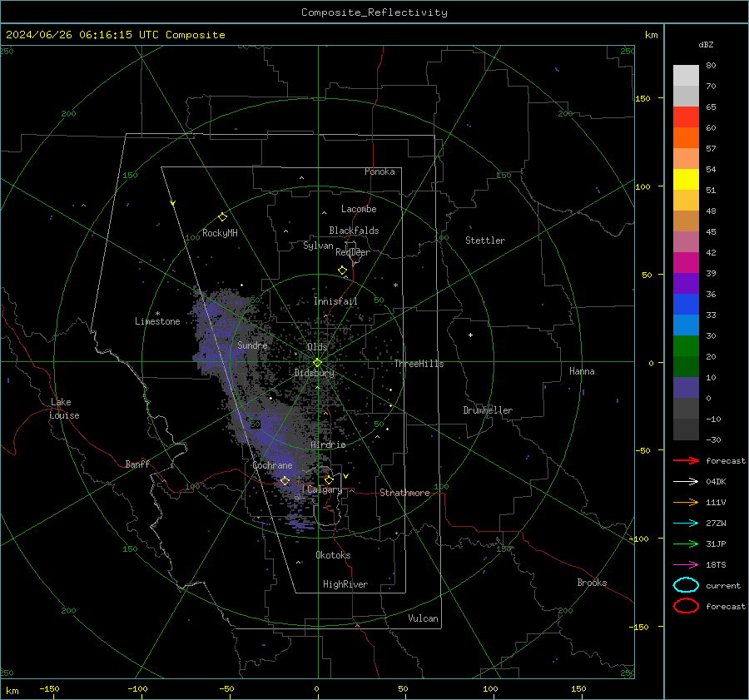The height and width of the screenshot is (700, 749).
Task: Select the slate-purple 10-0 dBZ swatch
Action: (x=686, y=388)
